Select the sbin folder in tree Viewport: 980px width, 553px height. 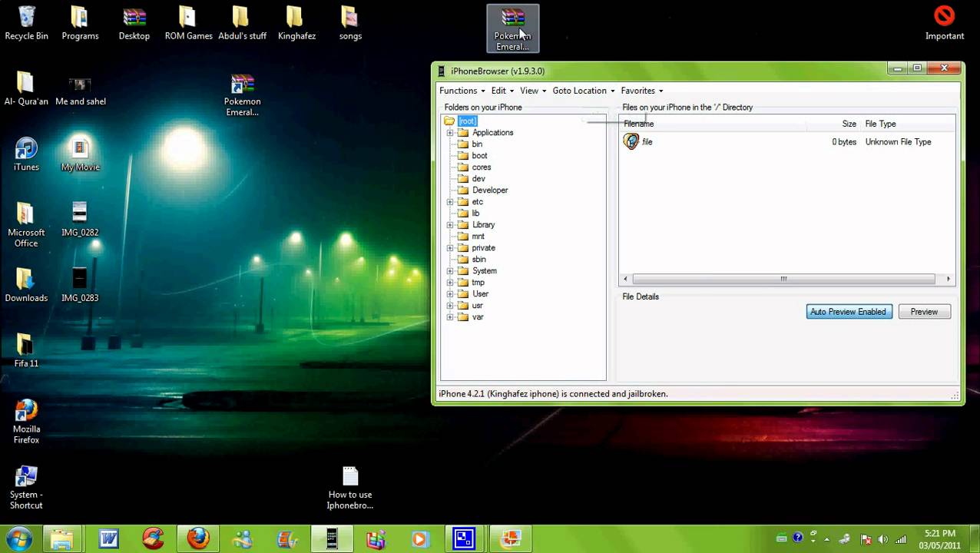tap(478, 260)
